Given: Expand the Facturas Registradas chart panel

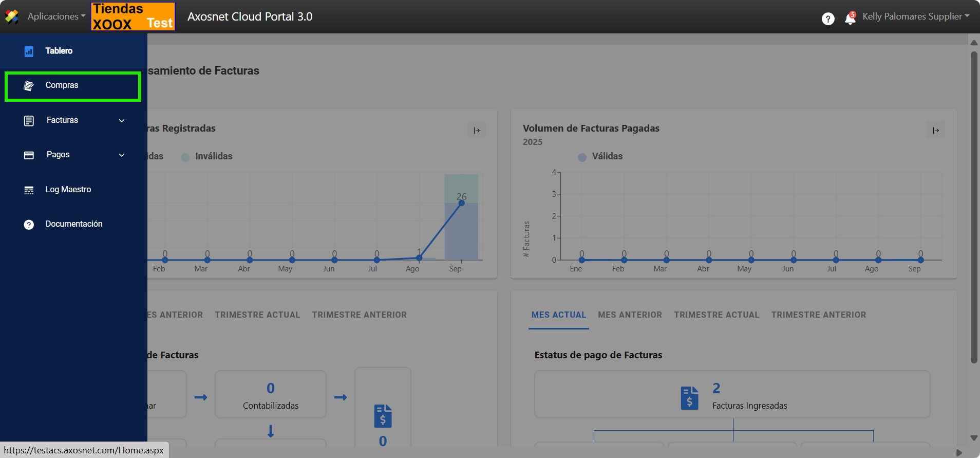Looking at the screenshot, I should (x=476, y=130).
